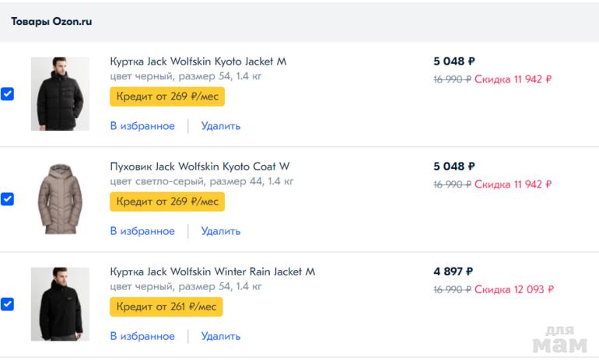Open the light-grey Kyoto Coat W photo
The height and width of the screenshot is (364, 599).
click(x=60, y=199)
